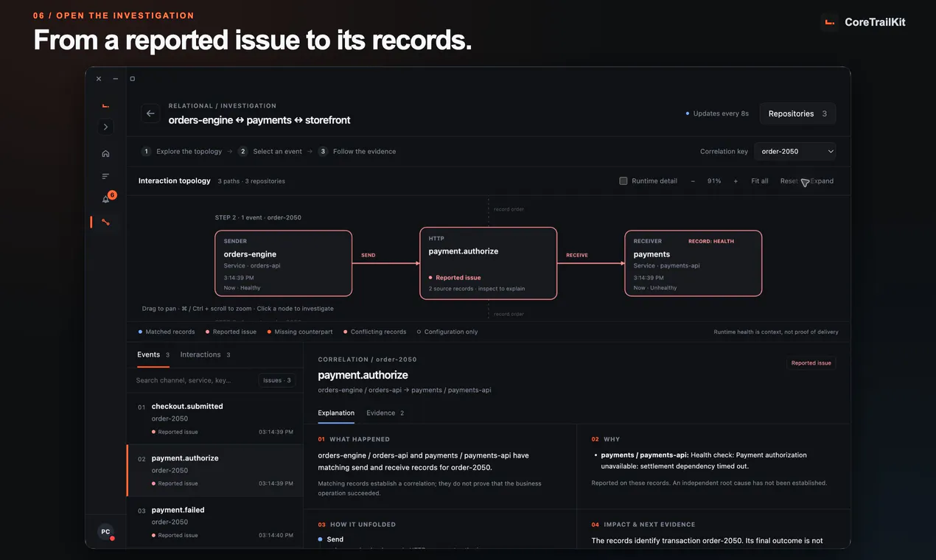936x560 pixels.
Task: Open the Evidence tab
Action: [x=385, y=413]
